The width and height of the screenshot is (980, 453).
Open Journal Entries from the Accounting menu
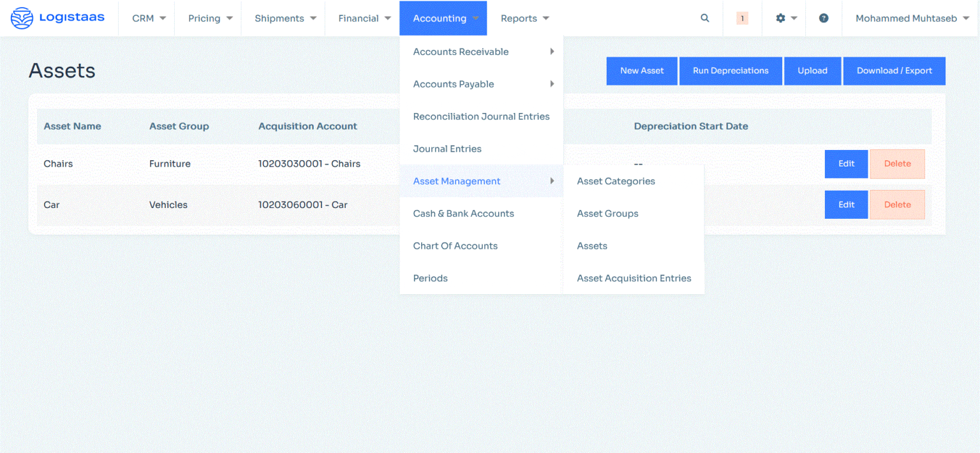[x=447, y=149]
